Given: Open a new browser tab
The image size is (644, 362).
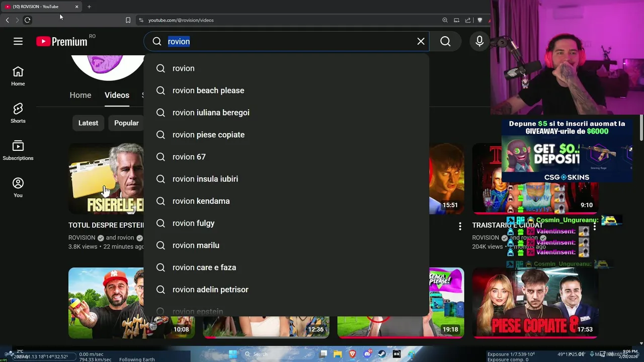Looking at the screenshot, I should [x=89, y=7].
